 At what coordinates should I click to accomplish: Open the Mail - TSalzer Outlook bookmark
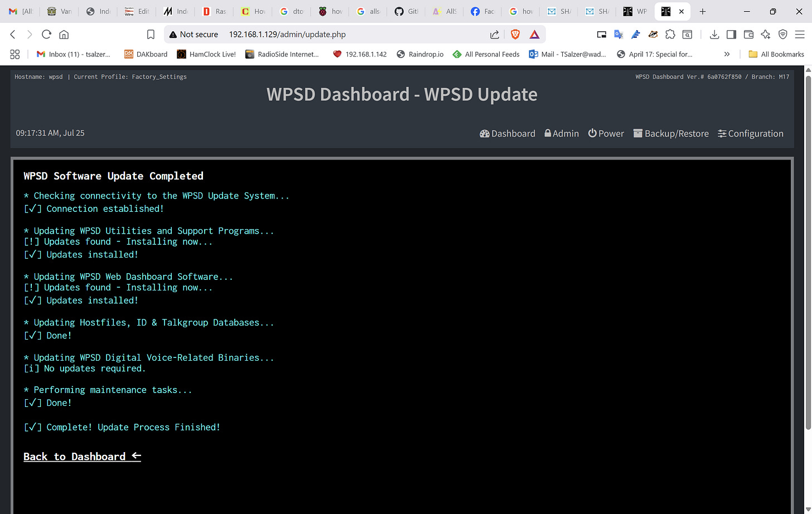pos(568,54)
